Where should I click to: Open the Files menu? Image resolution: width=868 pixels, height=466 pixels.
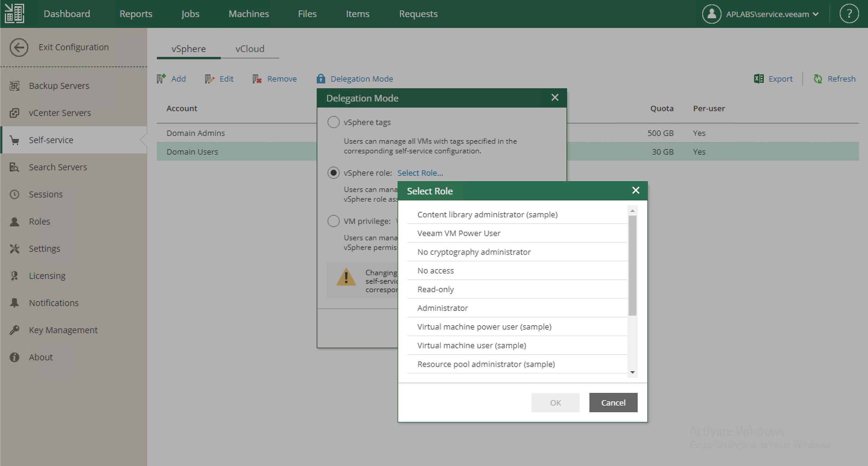click(307, 14)
